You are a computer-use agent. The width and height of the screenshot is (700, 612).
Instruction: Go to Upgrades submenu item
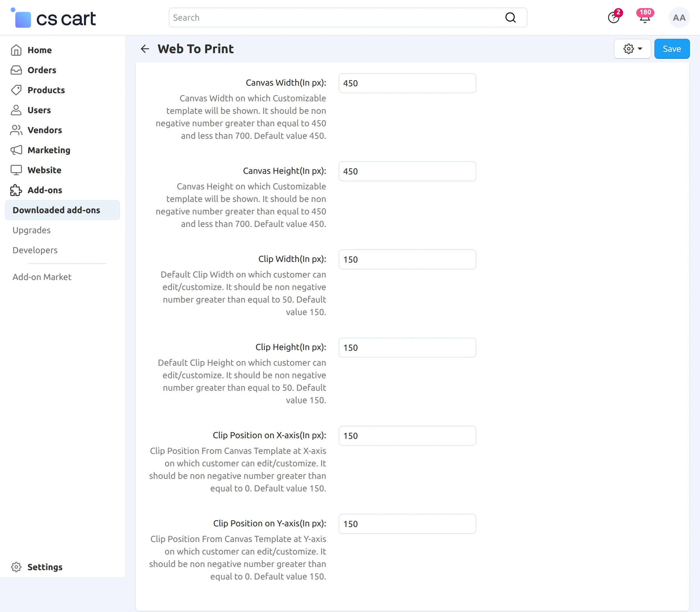point(32,230)
